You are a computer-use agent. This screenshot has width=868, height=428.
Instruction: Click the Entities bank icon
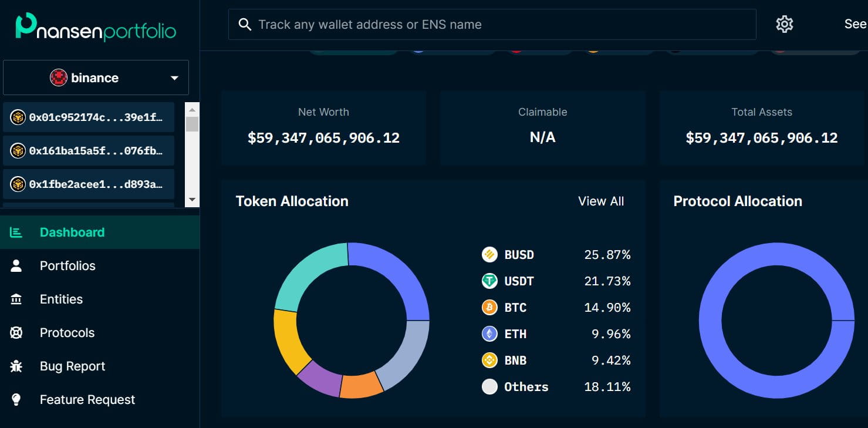[17, 299]
